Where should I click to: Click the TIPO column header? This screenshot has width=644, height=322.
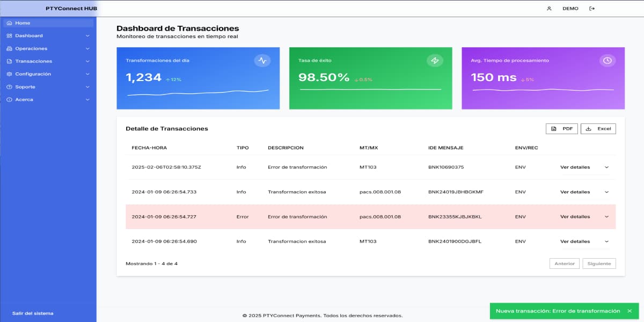tap(242, 148)
